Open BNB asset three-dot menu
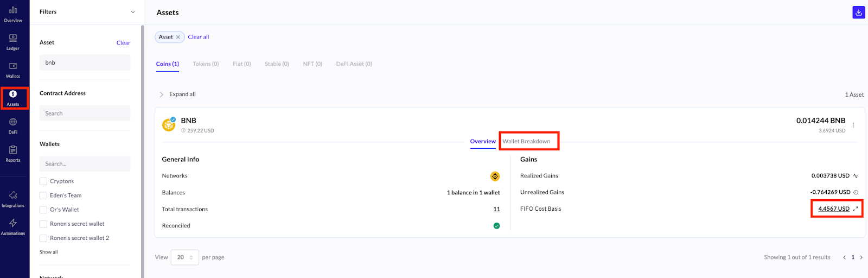 (853, 125)
